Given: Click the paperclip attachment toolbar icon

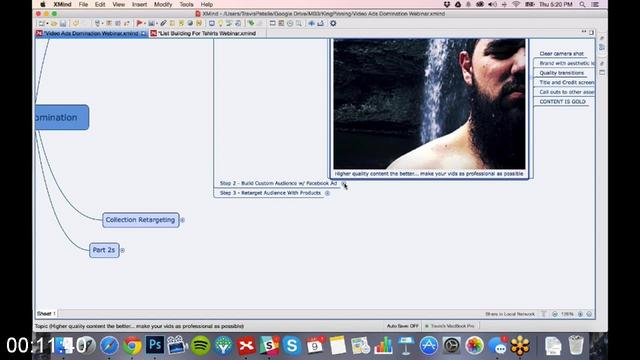Looking at the screenshot, I should [163, 24].
